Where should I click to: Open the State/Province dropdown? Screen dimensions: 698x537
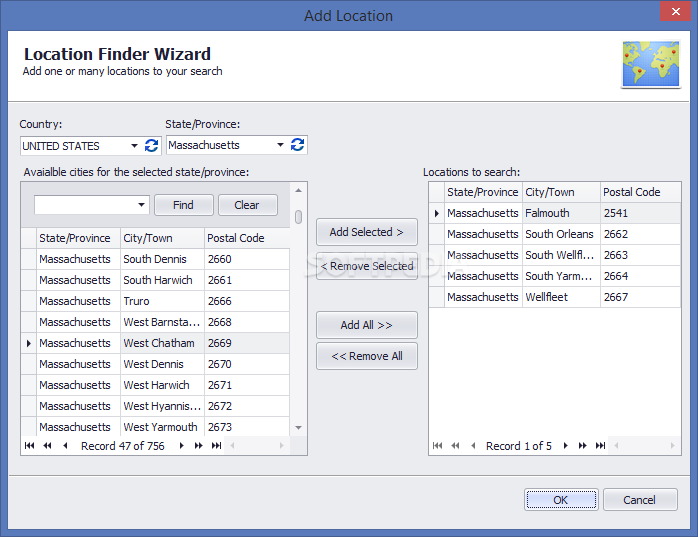[x=280, y=145]
